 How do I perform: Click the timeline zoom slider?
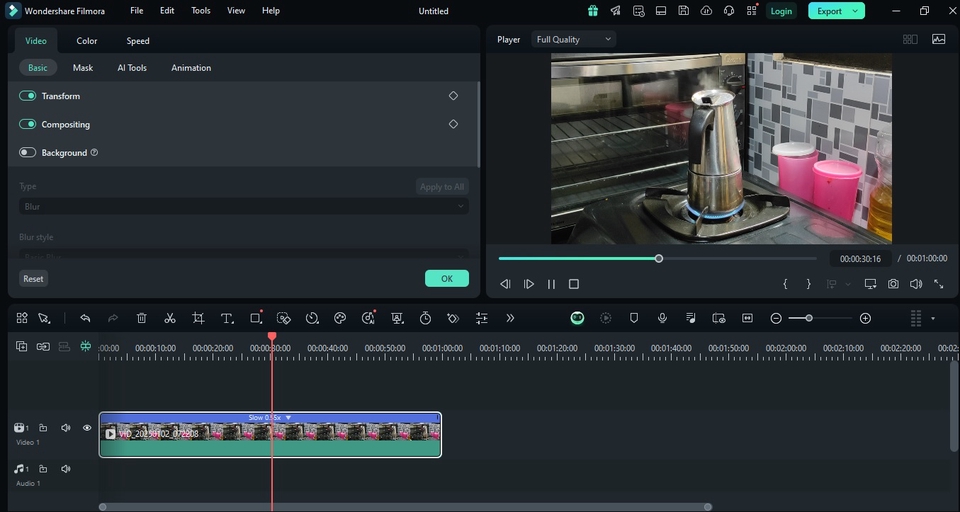809,318
